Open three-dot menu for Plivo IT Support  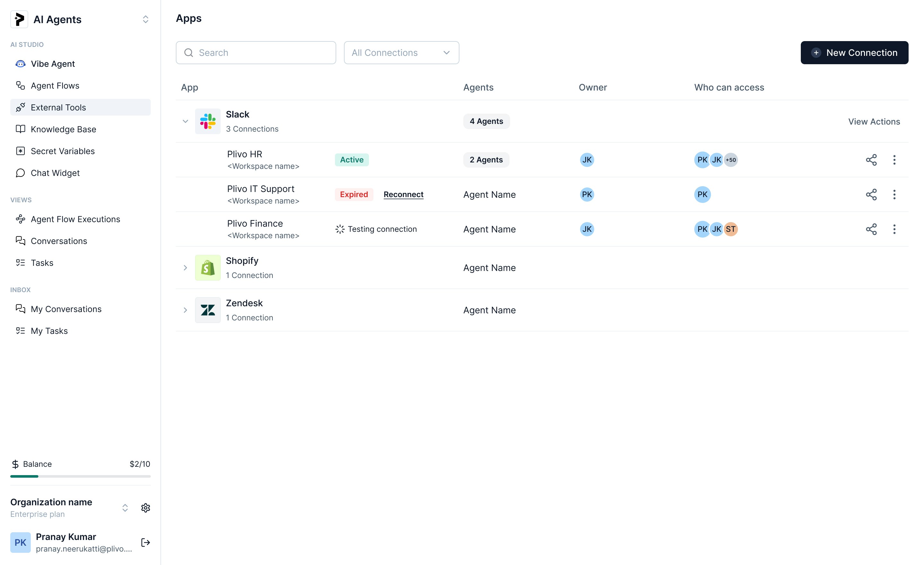894,194
